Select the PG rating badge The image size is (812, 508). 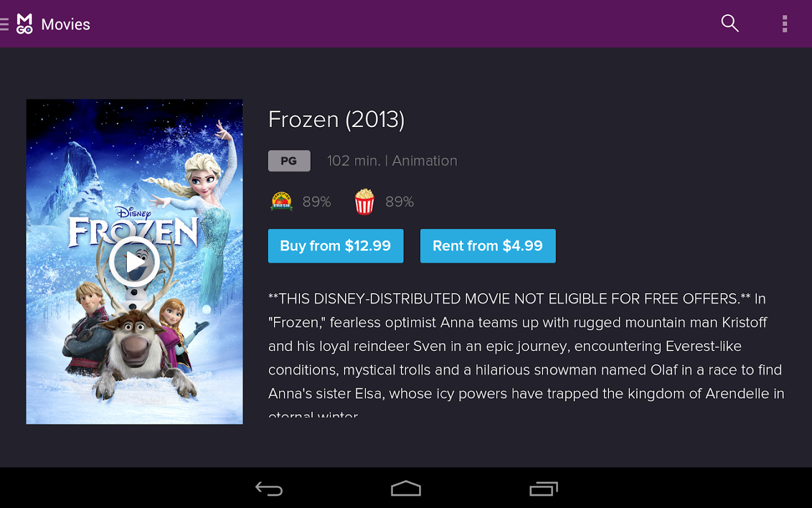point(289,161)
